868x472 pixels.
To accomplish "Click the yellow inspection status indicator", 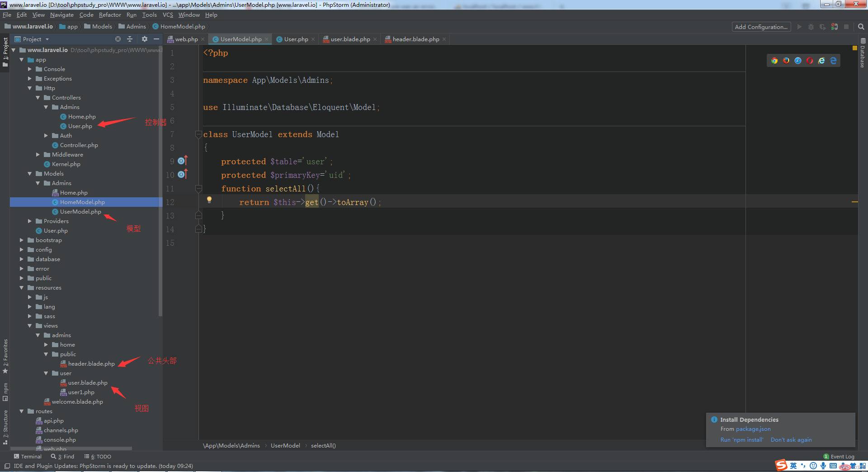I will pyautogui.click(x=854, y=48).
